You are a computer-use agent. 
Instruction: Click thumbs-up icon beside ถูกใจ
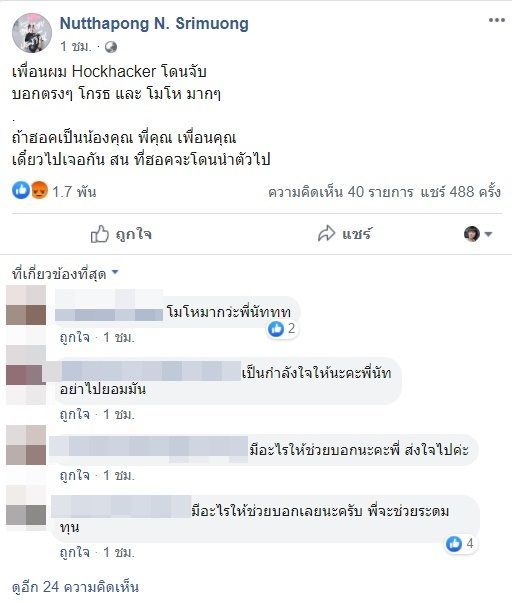[100, 234]
